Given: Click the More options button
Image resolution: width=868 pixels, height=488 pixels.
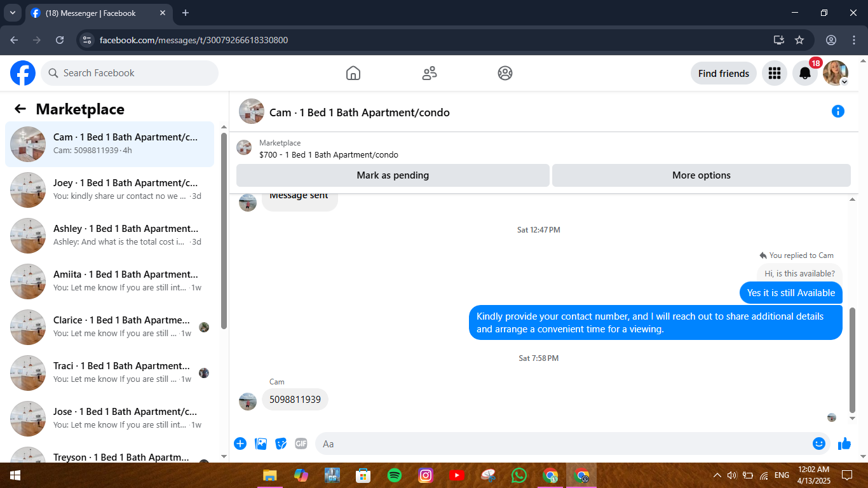Looking at the screenshot, I should (x=702, y=175).
